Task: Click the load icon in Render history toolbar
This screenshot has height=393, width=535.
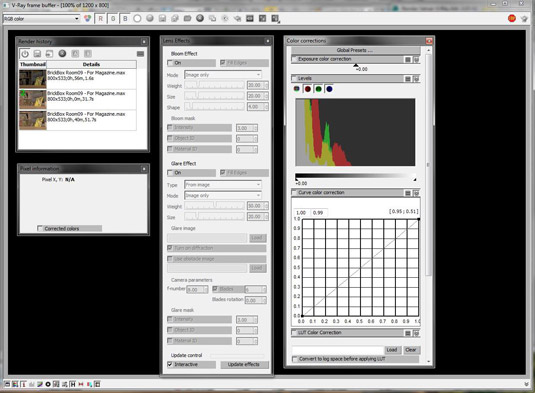Action: [x=50, y=54]
